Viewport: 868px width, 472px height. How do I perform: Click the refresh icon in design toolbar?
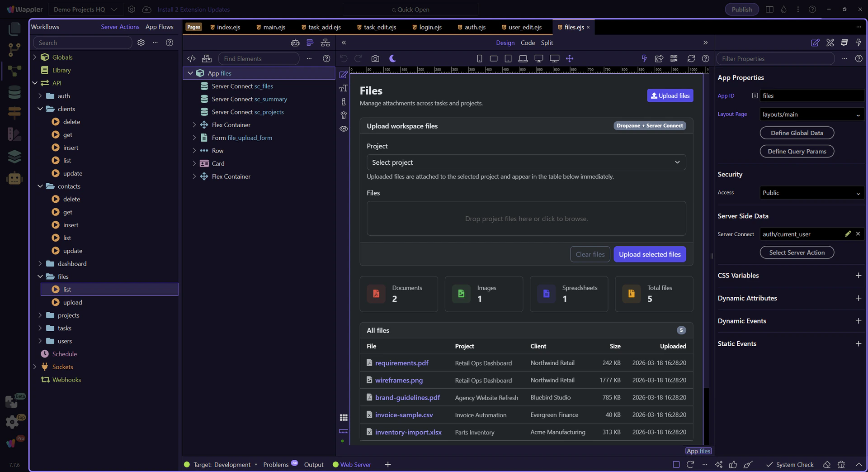691,58
